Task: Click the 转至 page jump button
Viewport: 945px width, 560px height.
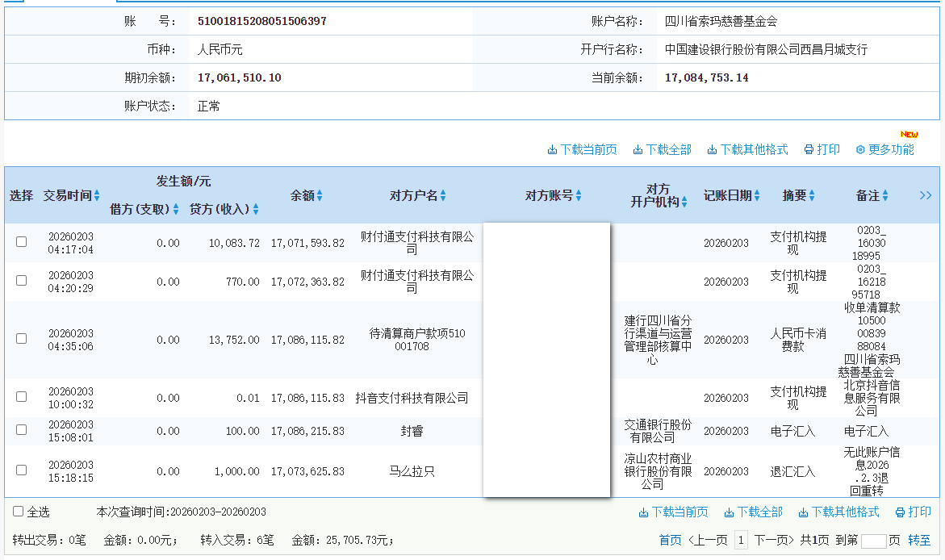Action: [x=919, y=539]
